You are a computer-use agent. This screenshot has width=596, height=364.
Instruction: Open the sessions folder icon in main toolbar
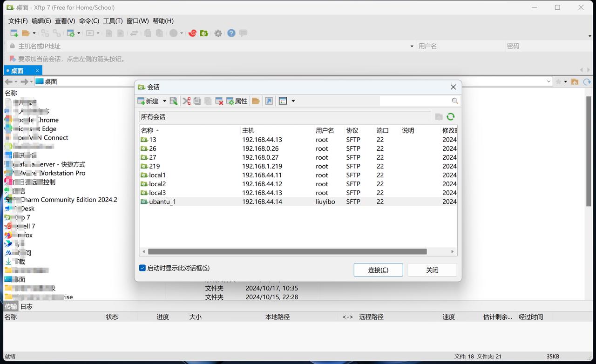pos(26,33)
